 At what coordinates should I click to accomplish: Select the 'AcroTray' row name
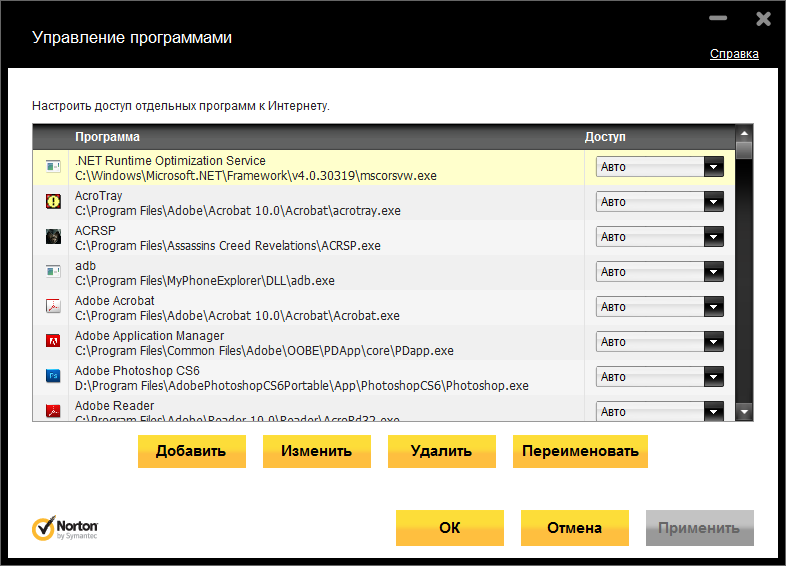(98, 196)
